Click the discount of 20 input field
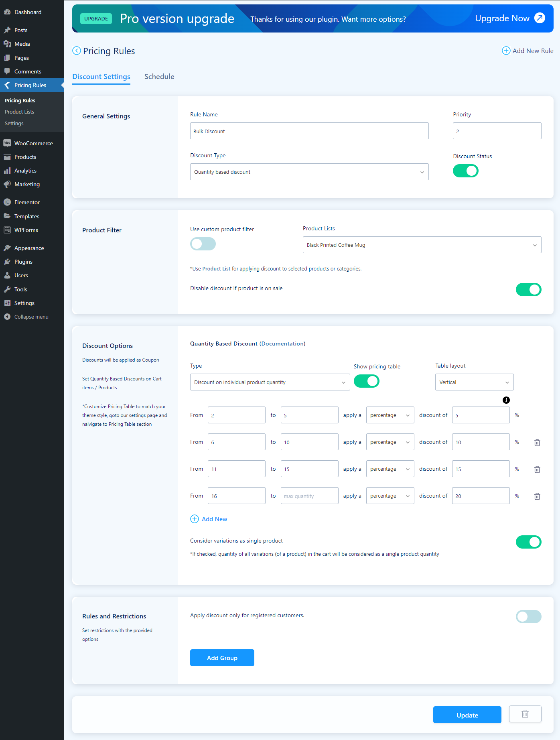 pyautogui.click(x=481, y=496)
